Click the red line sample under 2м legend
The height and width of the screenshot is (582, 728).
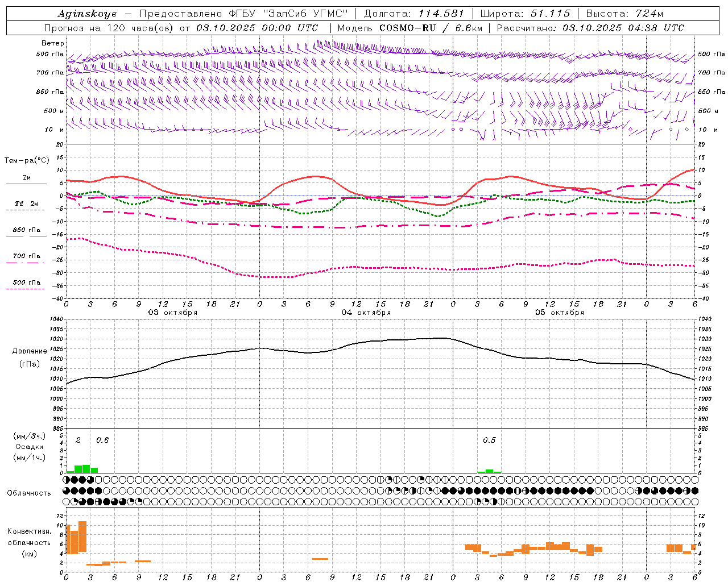coord(26,184)
